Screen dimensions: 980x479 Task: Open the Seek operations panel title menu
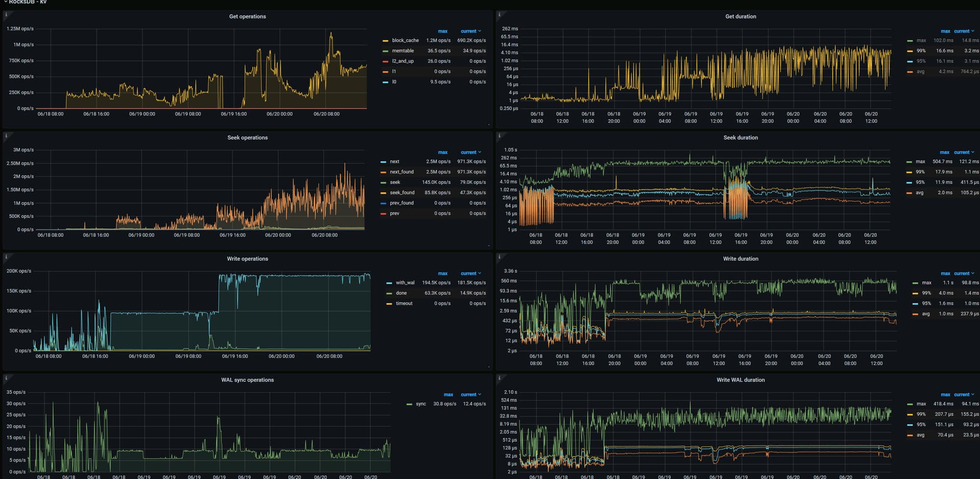(247, 138)
